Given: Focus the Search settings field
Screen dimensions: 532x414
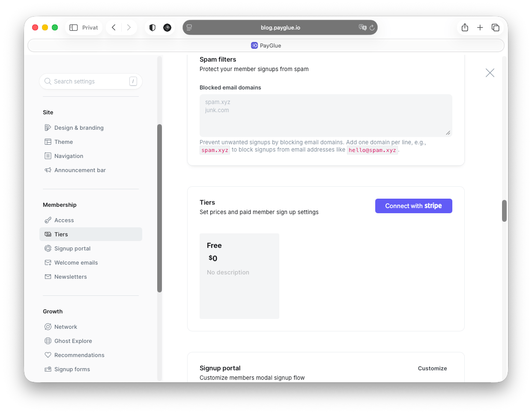Looking at the screenshot, I should (91, 81).
